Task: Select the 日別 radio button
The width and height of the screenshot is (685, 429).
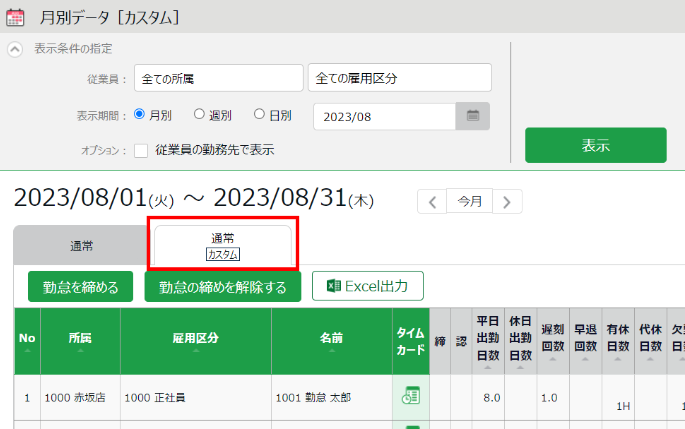Action: (x=259, y=115)
